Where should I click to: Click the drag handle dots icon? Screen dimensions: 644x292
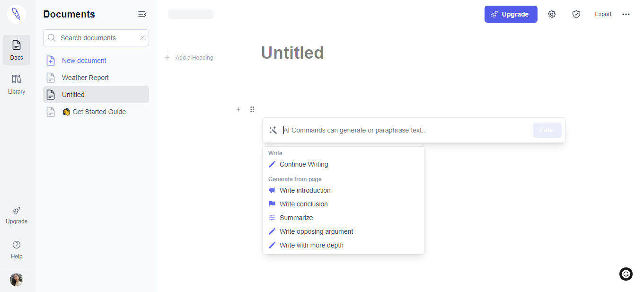point(252,109)
